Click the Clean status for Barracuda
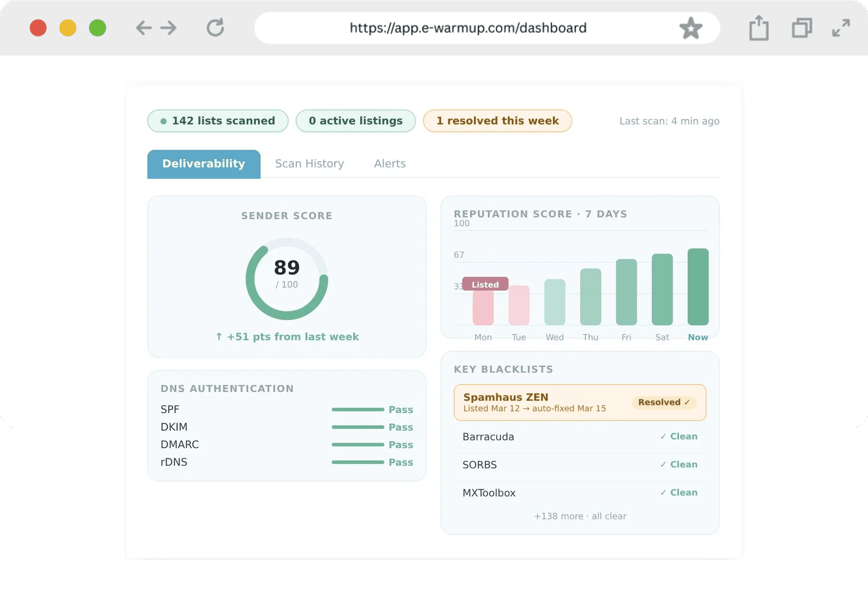Screen dimensions: 868x596 [678, 437]
